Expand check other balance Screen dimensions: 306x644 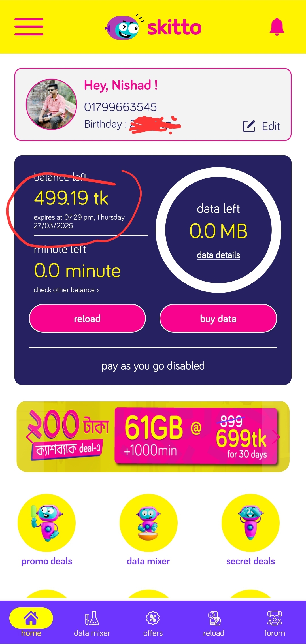(66, 290)
